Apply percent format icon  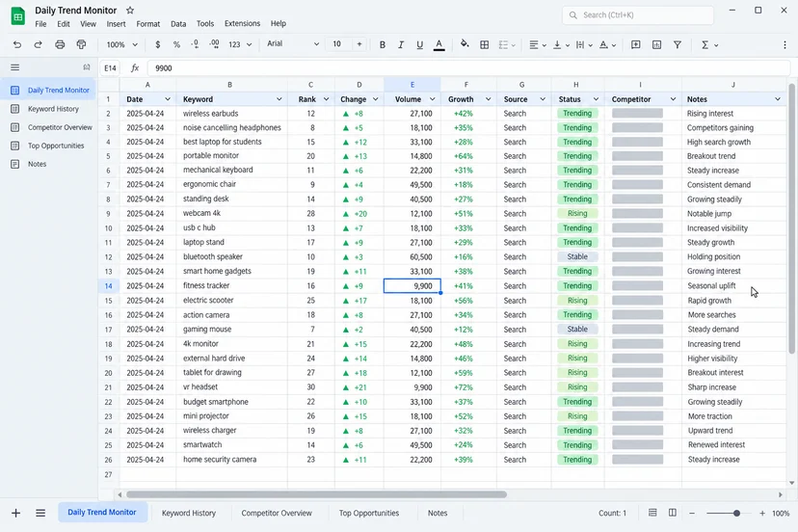(x=176, y=44)
